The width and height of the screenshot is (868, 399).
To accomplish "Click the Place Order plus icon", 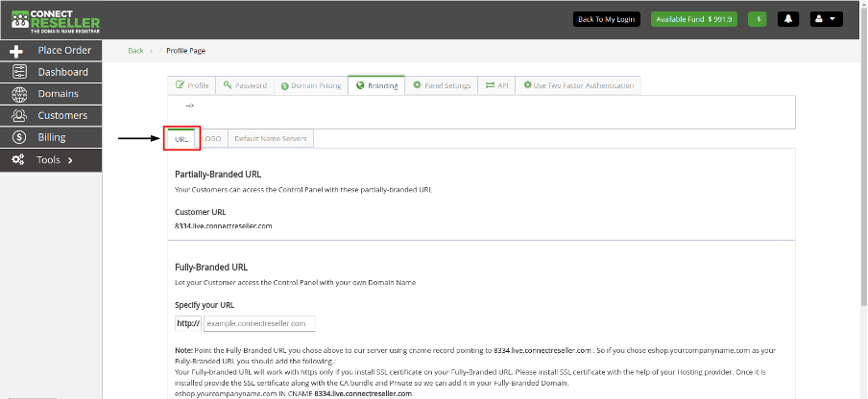I will 16,52.
